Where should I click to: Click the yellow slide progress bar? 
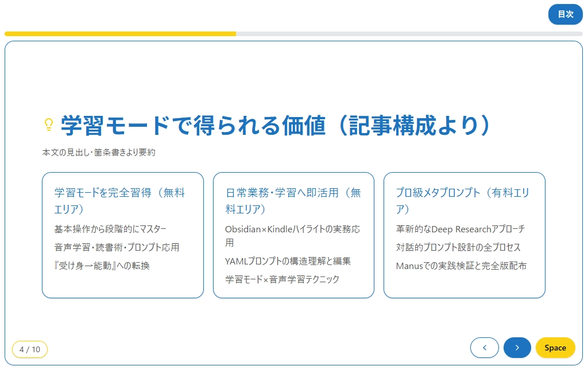[x=120, y=34]
